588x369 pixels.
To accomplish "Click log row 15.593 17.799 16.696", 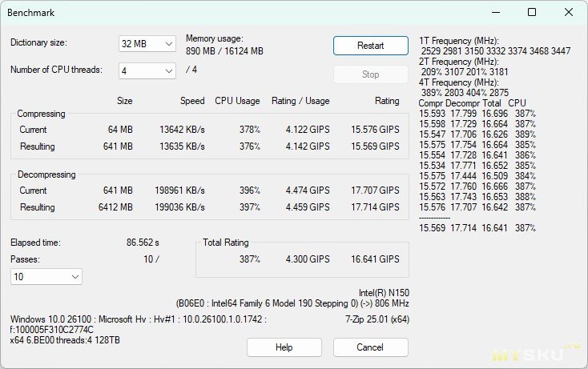I will coord(477,114).
